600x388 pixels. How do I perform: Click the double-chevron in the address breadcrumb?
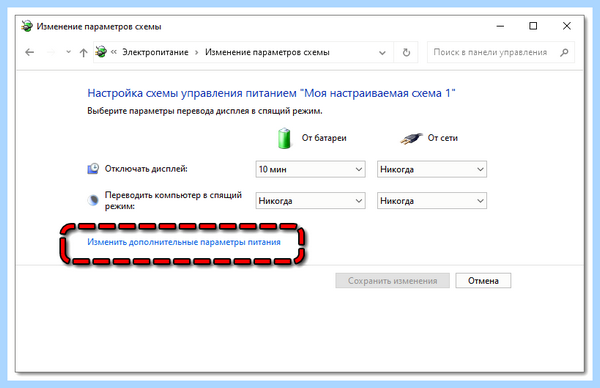114,52
